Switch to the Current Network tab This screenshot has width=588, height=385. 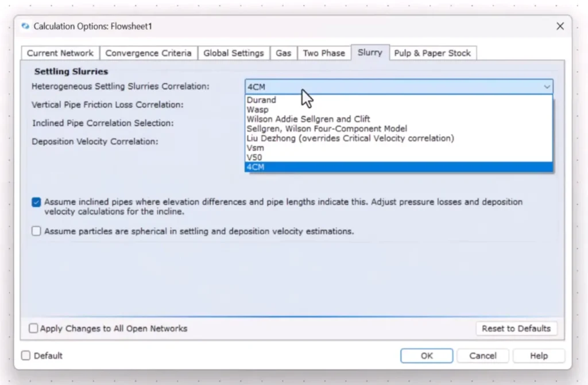tap(60, 53)
